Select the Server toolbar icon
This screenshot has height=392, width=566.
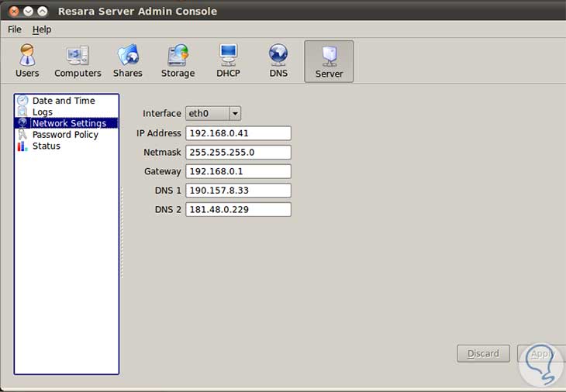329,61
